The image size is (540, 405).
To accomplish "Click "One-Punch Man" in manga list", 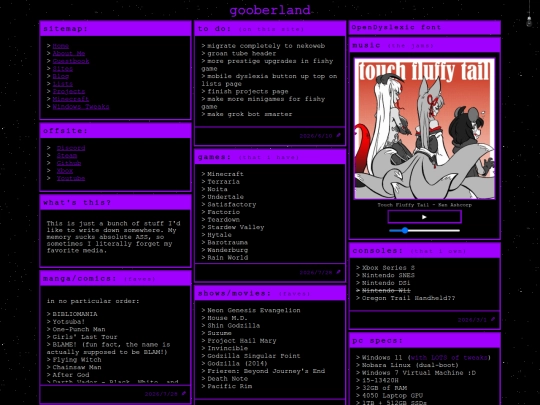I will [79, 329].
